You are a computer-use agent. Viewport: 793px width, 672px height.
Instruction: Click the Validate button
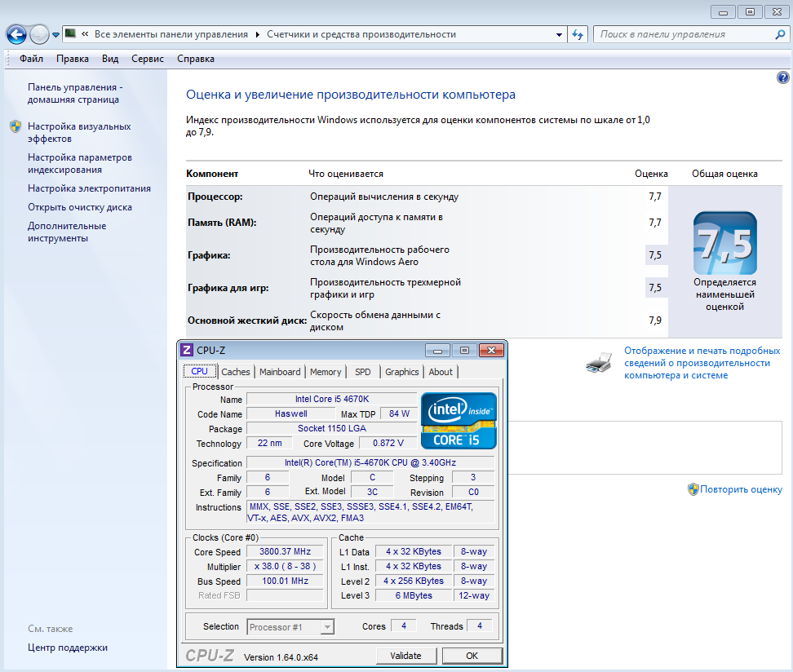click(x=405, y=656)
